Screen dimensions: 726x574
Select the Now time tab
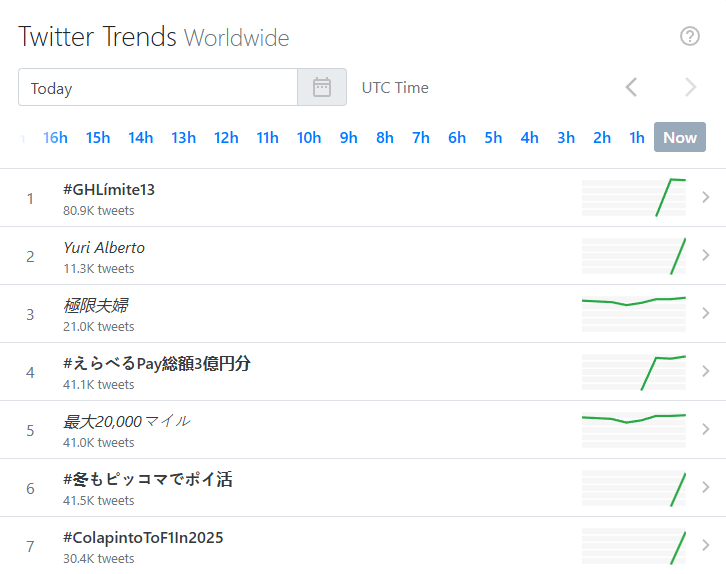tap(680, 137)
